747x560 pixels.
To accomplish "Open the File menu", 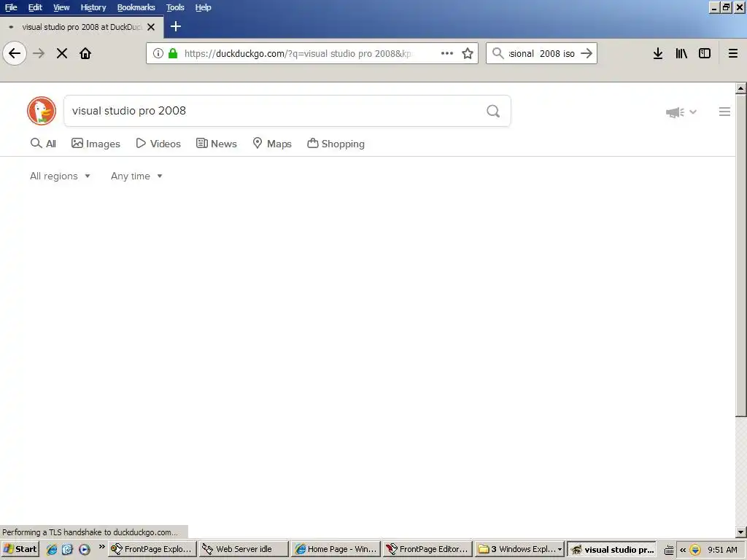I will (11, 7).
